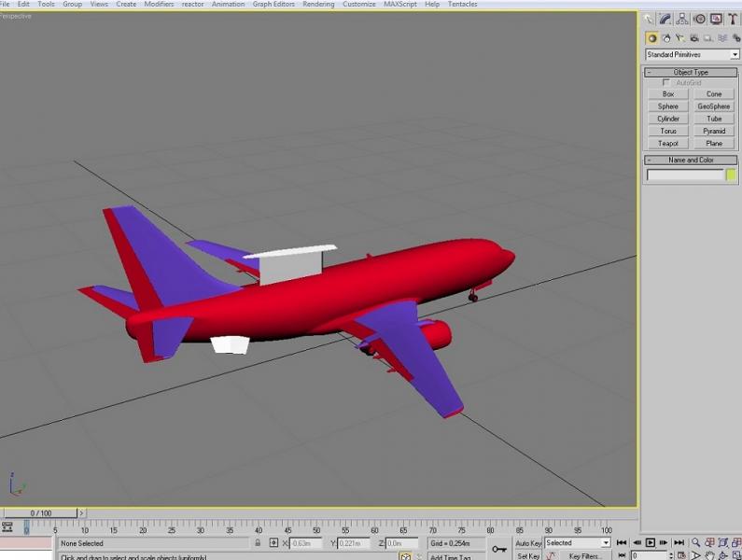Open the Motion command panel tab
The height and width of the screenshot is (560, 742).
699,20
